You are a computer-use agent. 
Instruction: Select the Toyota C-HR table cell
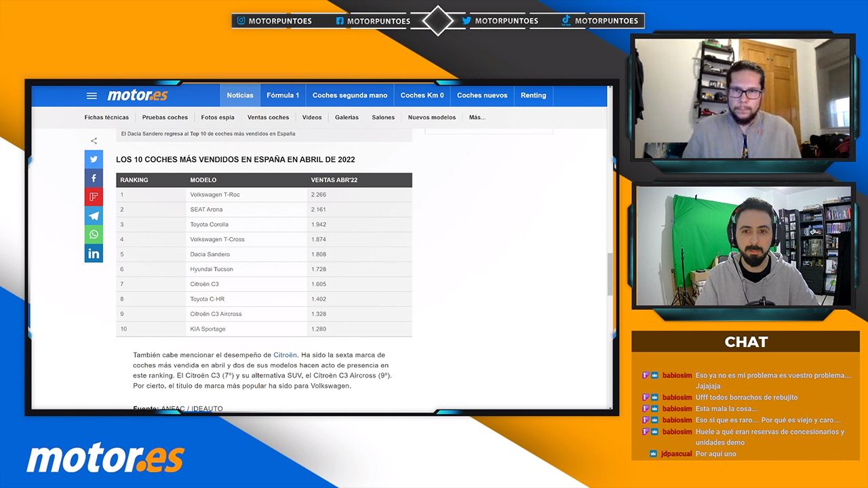tap(246, 299)
